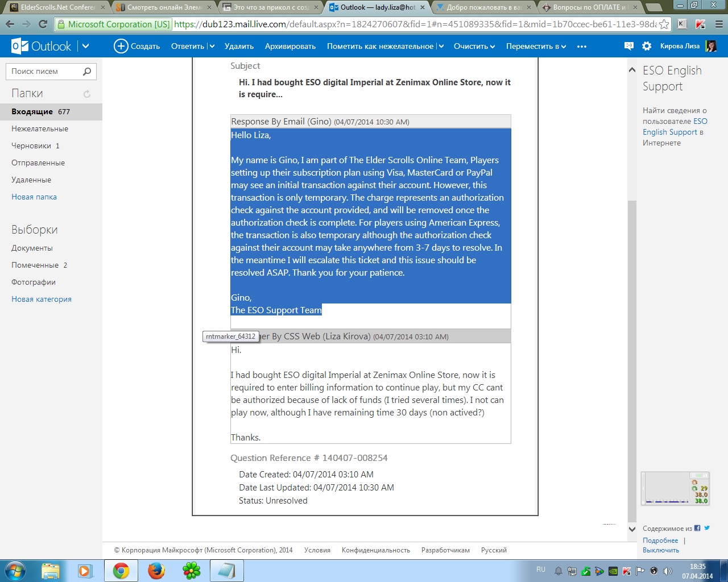728x582 pixels.
Task: Click the message pane vertical scrollbar
Action: (632, 361)
